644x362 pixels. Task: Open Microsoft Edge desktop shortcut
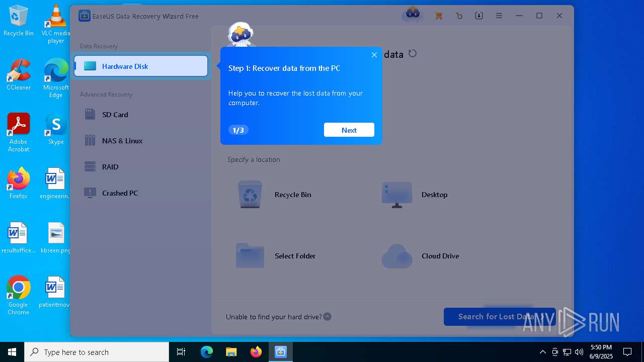[56, 78]
